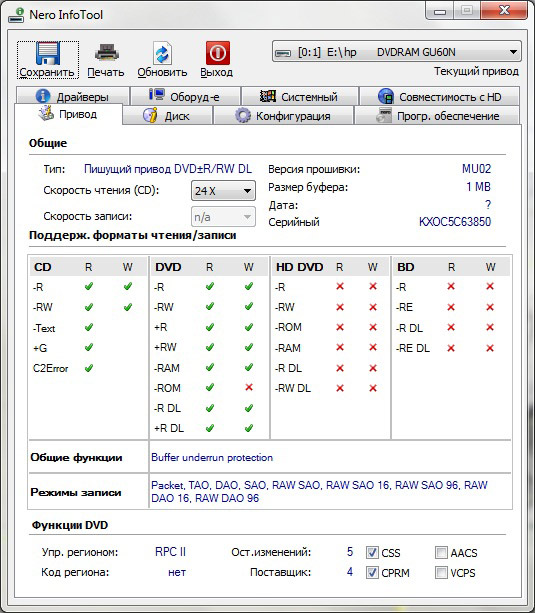Click the write modes text Packet, TAO, DAO
The image size is (535, 613).
coord(319,491)
